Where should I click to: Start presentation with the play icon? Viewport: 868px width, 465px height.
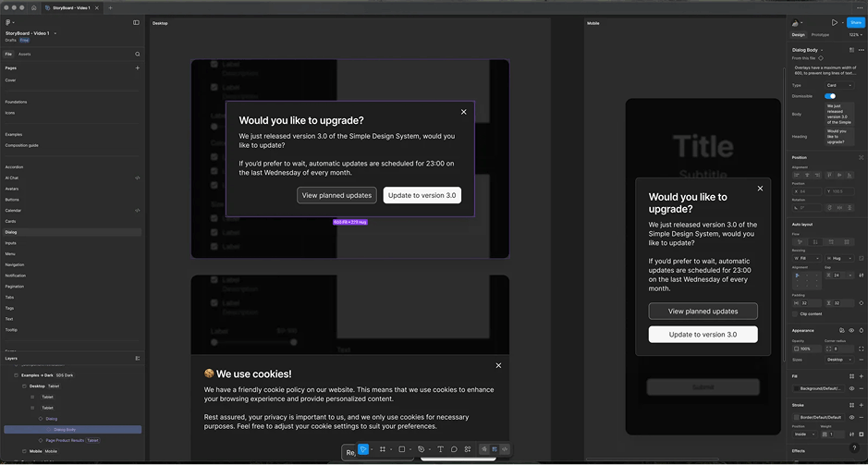[834, 23]
